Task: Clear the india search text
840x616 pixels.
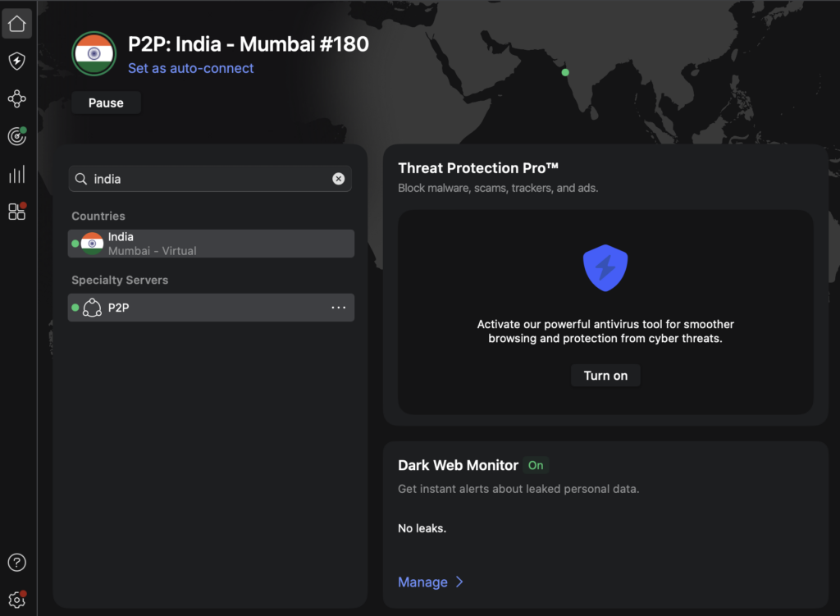Action: pos(339,179)
